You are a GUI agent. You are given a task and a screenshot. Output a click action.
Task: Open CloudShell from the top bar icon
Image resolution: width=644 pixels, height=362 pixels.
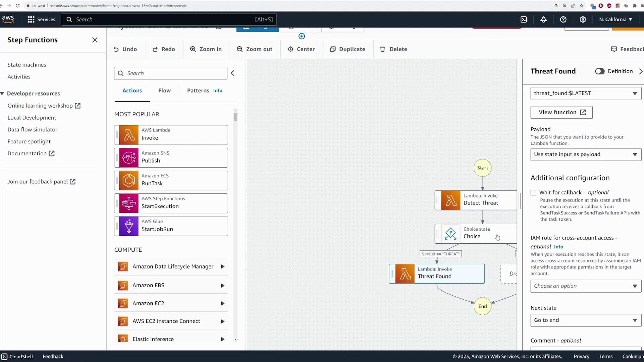(x=524, y=19)
